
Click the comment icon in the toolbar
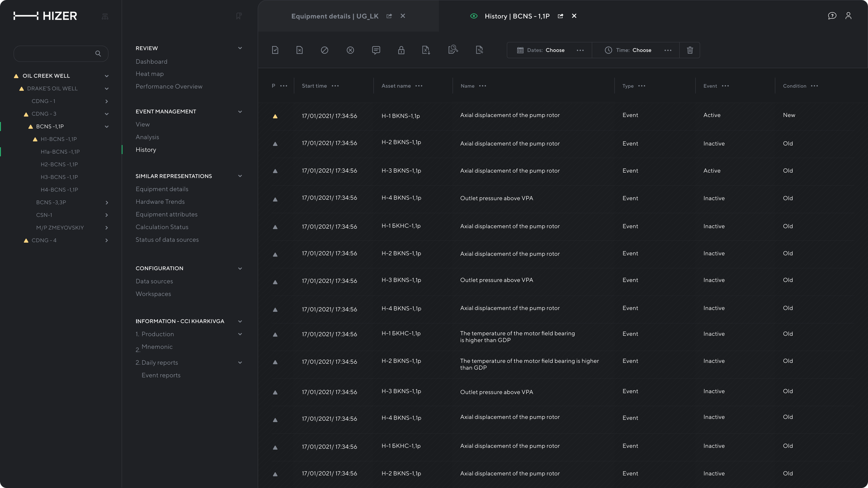pyautogui.click(x=376, y=50)
